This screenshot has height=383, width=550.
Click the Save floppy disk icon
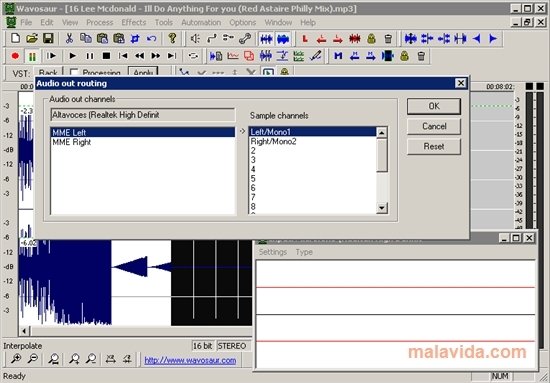[48, 38]
